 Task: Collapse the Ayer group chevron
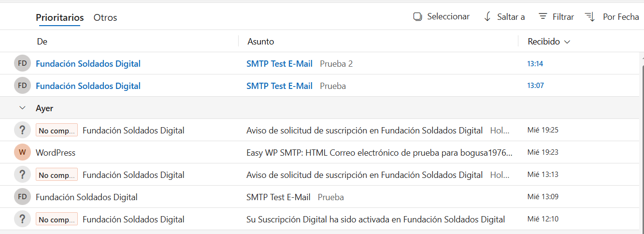coord(22,108)
